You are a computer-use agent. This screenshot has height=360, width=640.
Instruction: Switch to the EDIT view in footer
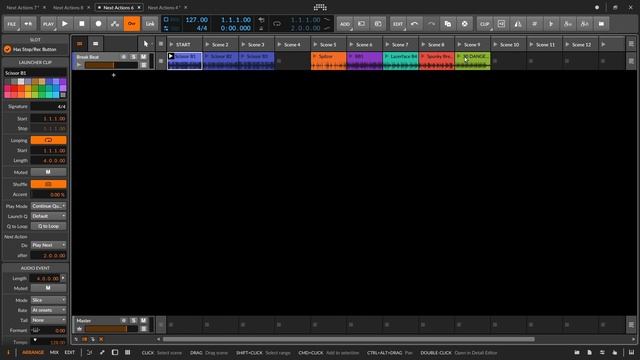click(x=70, y=352)
